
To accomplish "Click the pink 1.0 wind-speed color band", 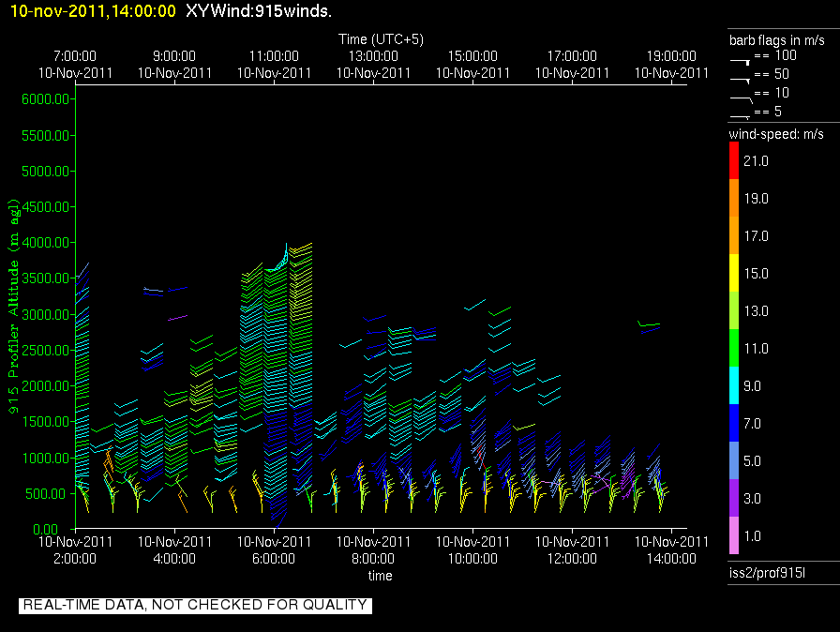I will coord(734,535).
